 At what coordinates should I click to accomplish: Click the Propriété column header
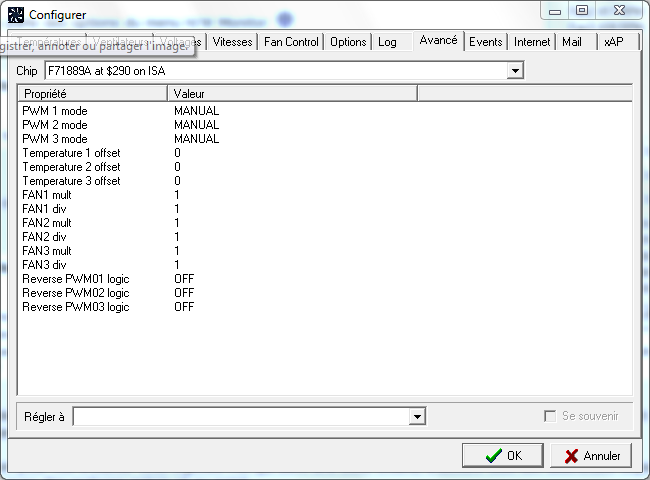[92, 93]
